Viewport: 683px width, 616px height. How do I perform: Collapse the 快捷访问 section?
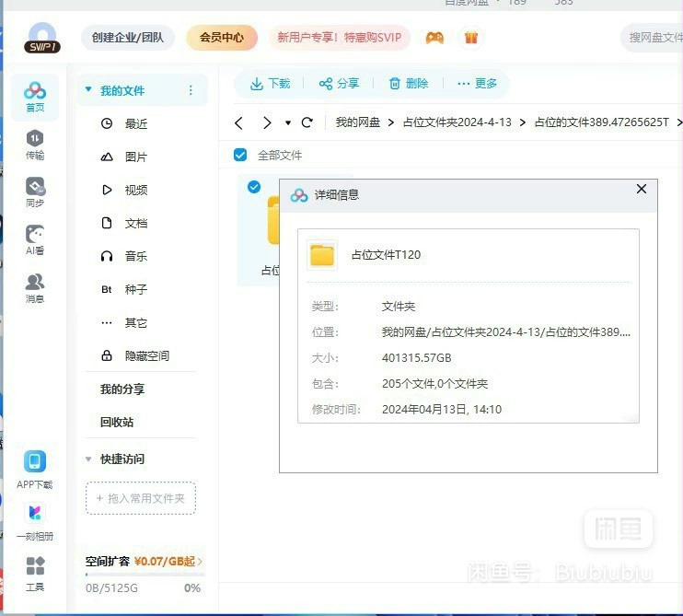[x=88, y=459]
